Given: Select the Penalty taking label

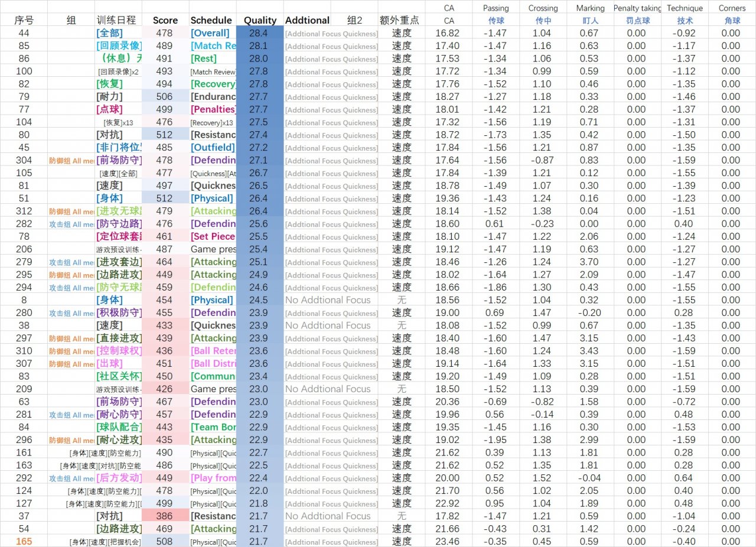Looking at the screenshot, I should click(x=637, y=8).
